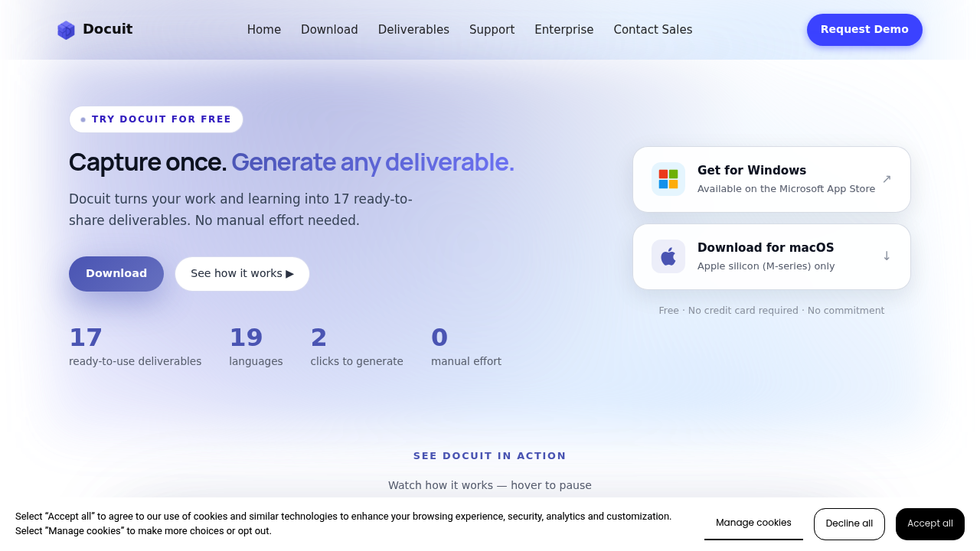The width and height of the screenshot is (980, 551).
Task: Click the '17' deliverables stat number
Action: tap(86, 337)
